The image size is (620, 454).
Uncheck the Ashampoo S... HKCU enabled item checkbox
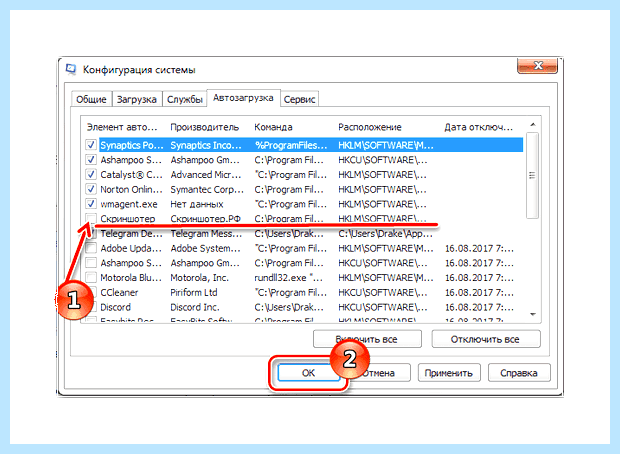point(91,160)
